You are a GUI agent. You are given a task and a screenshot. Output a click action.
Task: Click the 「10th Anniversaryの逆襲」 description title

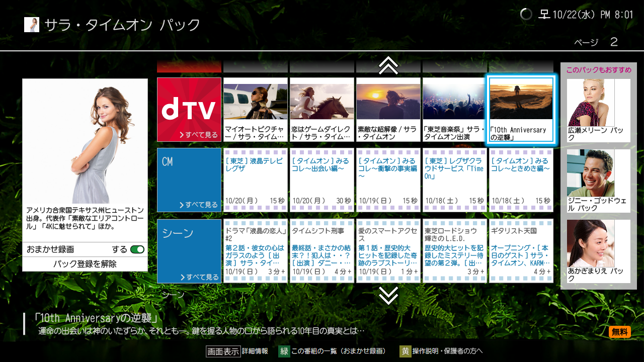tap(95, 318)
